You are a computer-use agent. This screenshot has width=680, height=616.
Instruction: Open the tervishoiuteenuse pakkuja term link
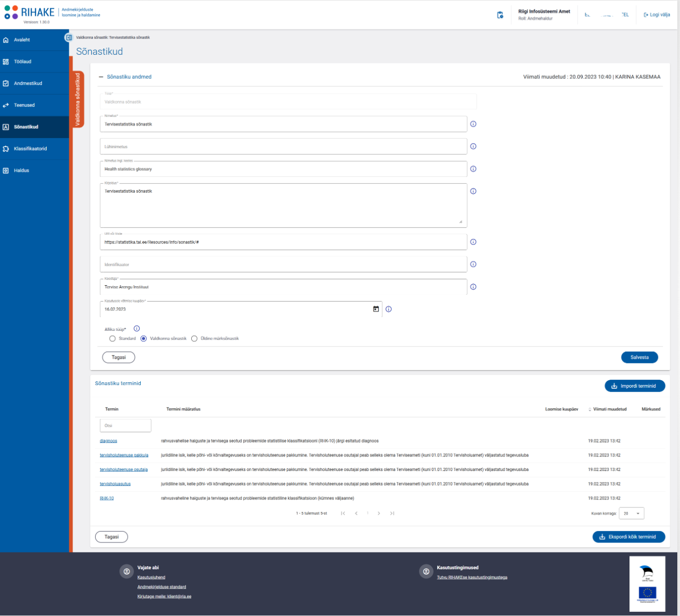(x=124, y=455)
